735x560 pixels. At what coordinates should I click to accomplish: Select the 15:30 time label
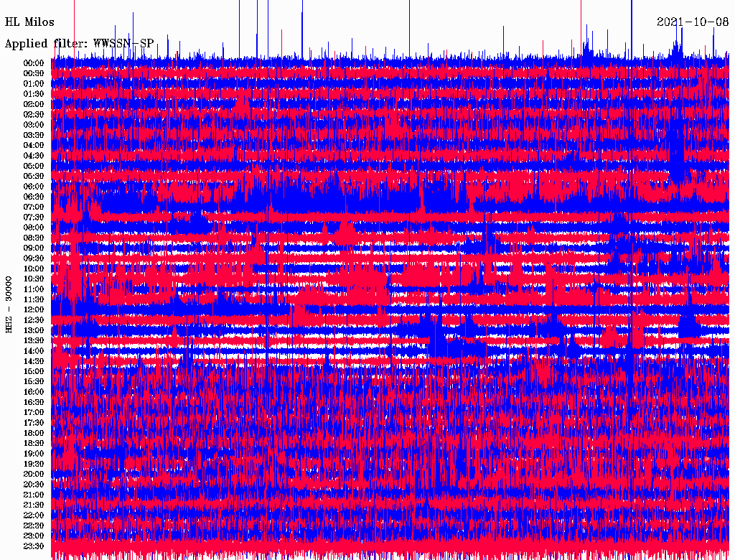click(34, 382)
